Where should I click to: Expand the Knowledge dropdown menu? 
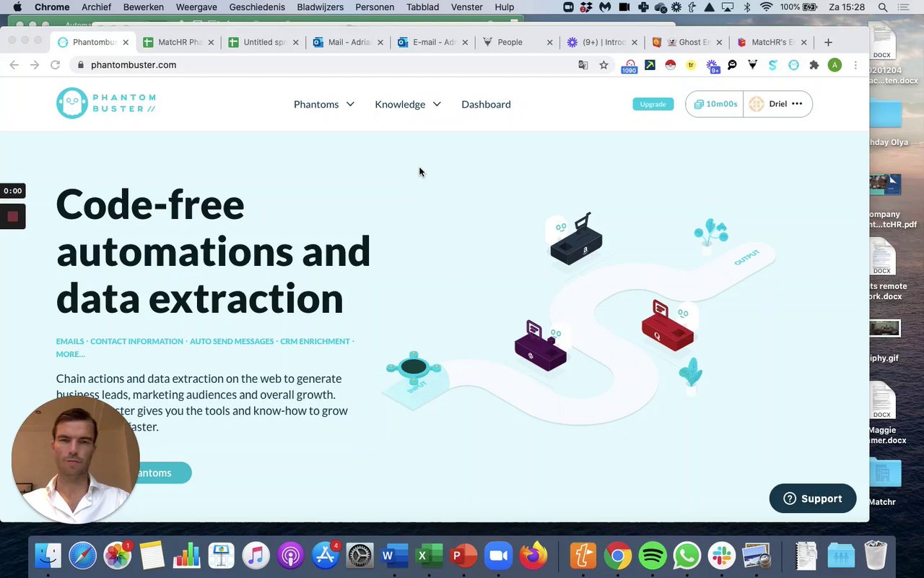pos(408,104)
